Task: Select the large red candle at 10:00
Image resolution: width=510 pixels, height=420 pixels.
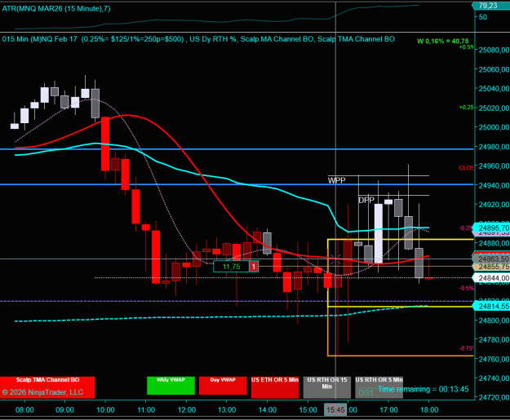Action: coord(105,144)
